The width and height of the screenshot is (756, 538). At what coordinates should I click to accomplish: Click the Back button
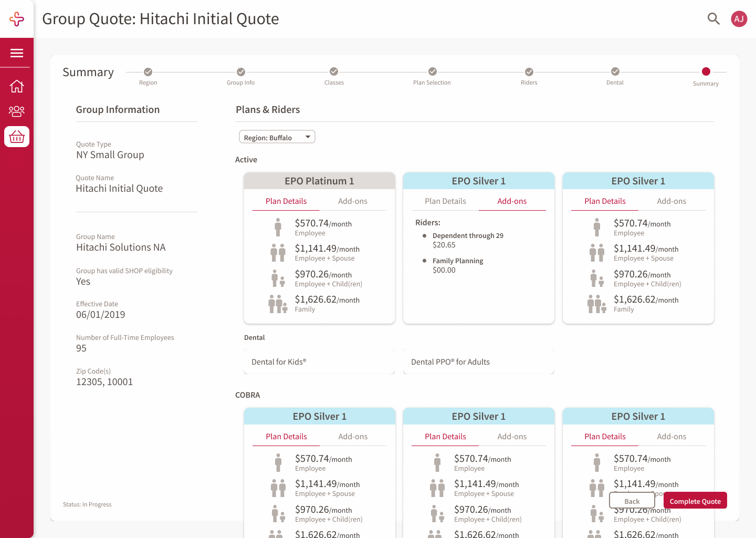coord(632,501)
